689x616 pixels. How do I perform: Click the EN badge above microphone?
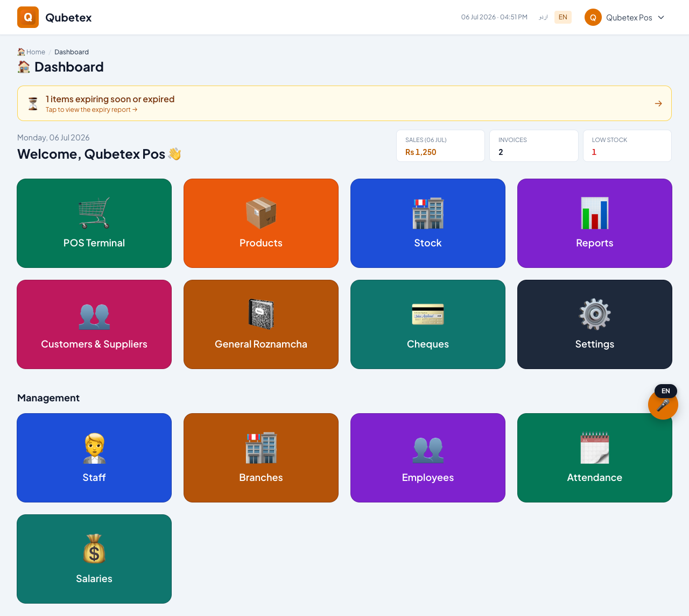[666, 391]
